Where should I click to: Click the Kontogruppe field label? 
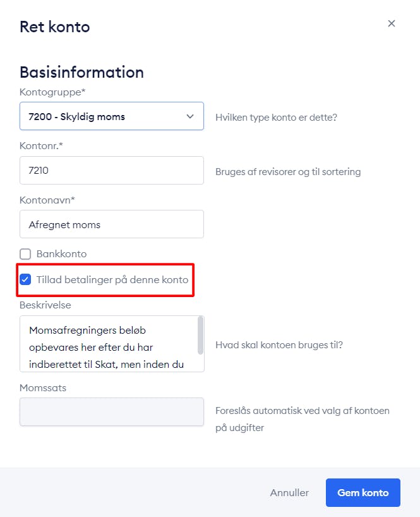(52, 92)
